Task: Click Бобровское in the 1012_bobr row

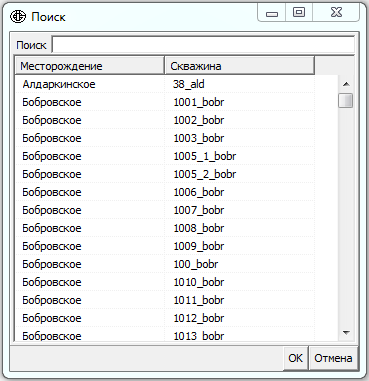Action: 52,318
